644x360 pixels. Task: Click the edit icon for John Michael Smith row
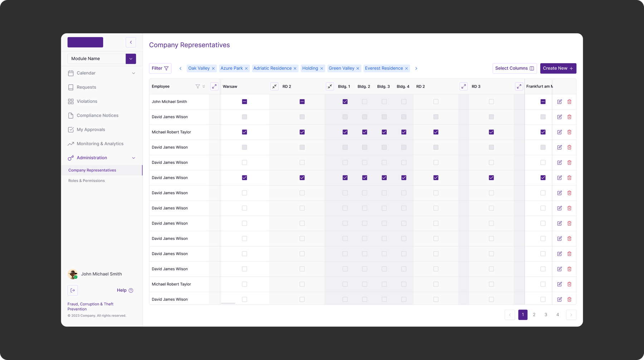click(x=560, y=102)
